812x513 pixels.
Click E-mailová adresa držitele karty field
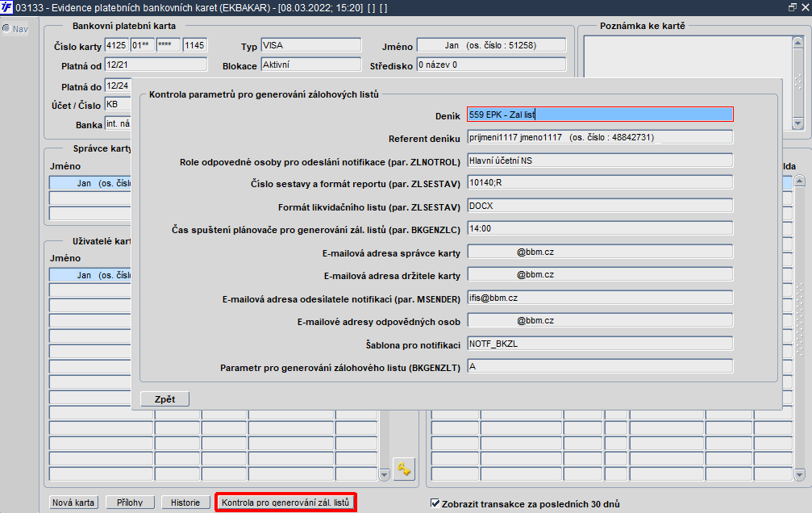pyautogui.click(x=600, y=274)
